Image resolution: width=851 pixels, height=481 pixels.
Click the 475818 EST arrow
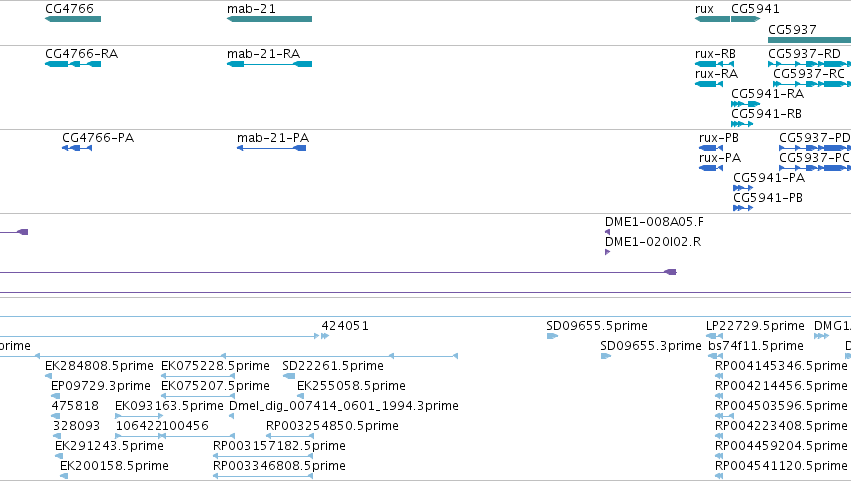pyautogui.click(x=56, y=416)
